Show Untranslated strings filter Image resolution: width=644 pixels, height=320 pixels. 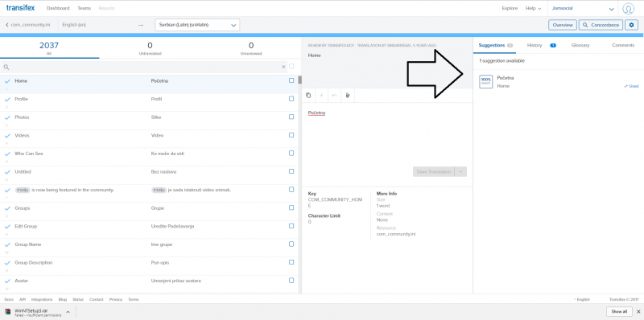click(150, 48)
